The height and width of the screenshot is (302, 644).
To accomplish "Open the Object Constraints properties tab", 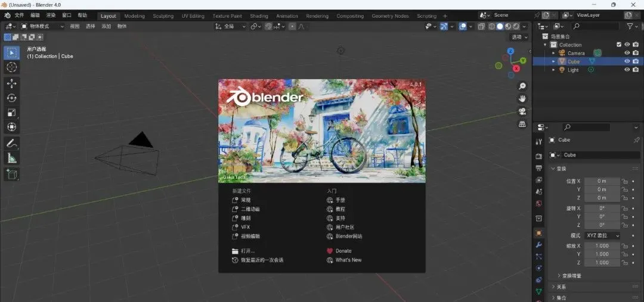I will pyautogui.click(x=539, y=280).
